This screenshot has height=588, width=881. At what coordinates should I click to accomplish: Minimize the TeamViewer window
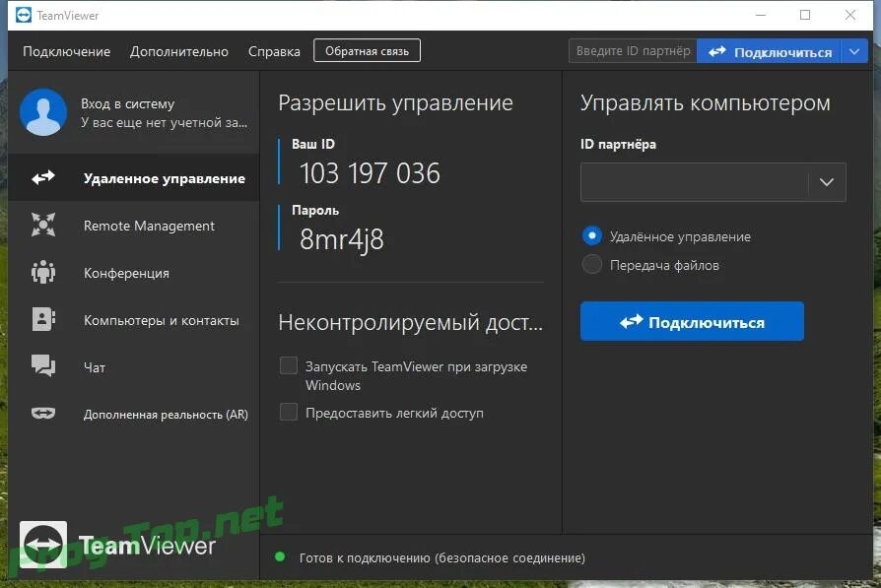click(761, 15)
